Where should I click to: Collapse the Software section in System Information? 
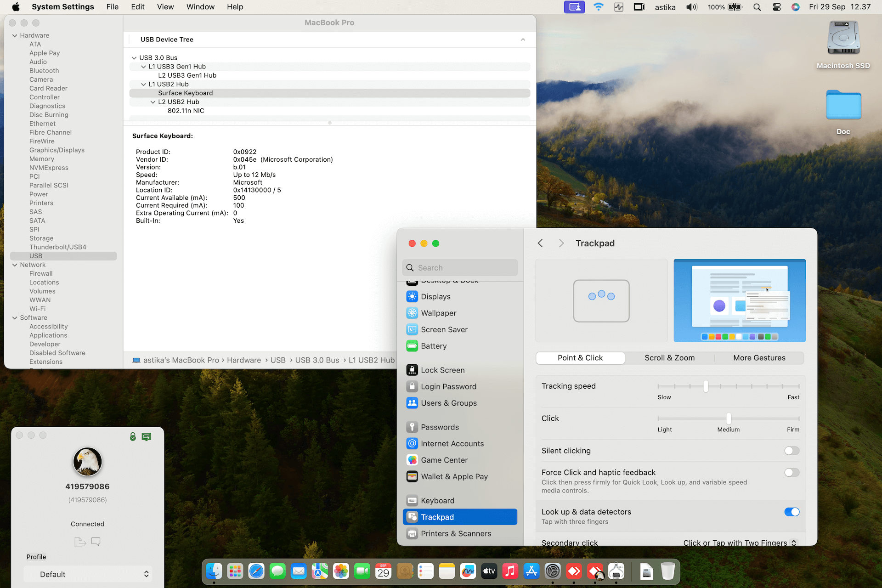15,317
